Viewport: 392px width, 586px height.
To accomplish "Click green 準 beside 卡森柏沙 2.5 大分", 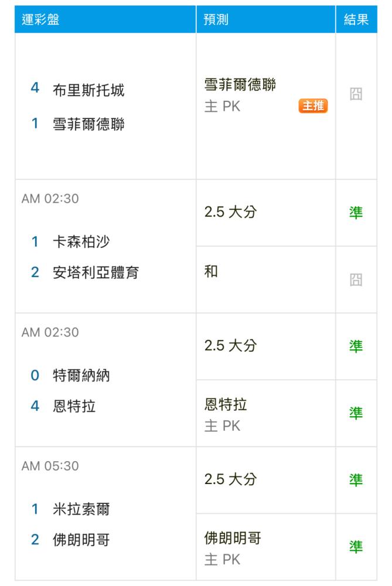I will (356, 213).
